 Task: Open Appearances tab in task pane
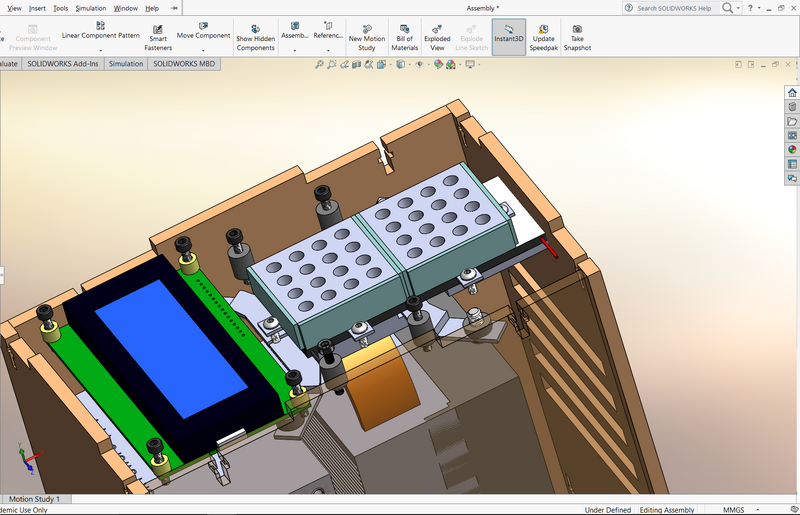coord(792,149)
